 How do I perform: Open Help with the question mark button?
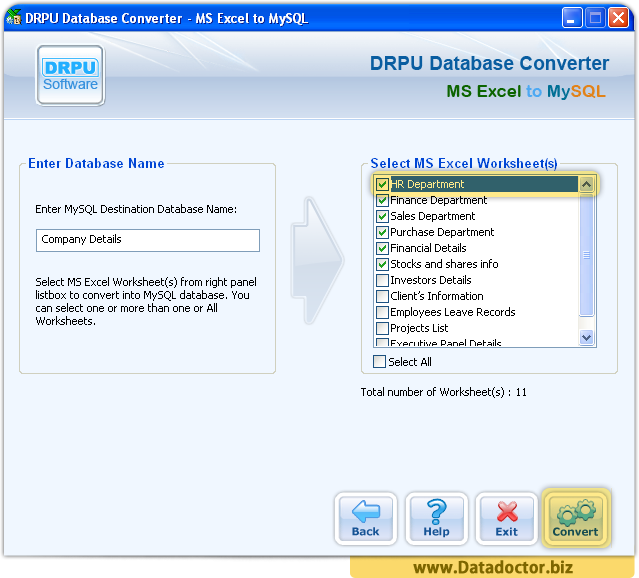click(436, 518)
